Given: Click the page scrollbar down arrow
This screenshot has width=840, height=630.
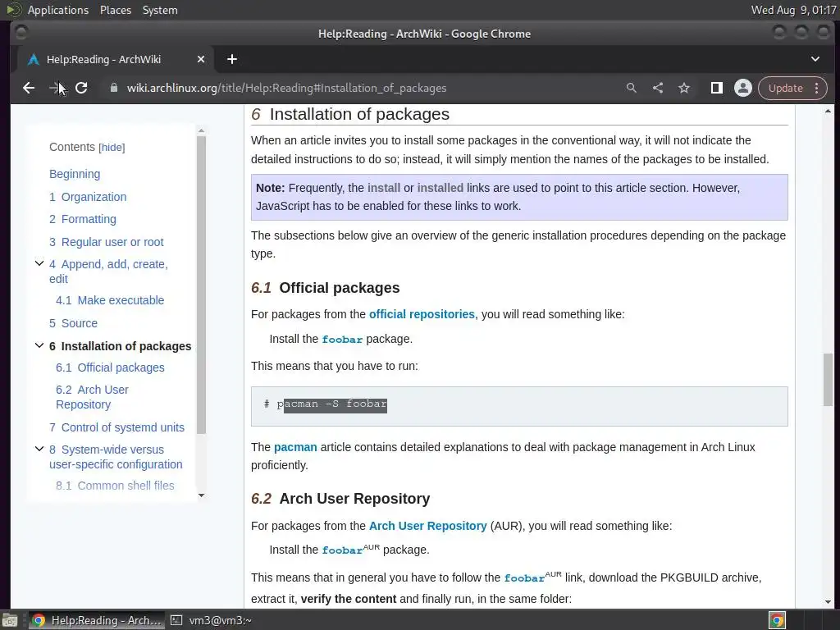Looking at the screenshot, I should click(x=829, y=602).
